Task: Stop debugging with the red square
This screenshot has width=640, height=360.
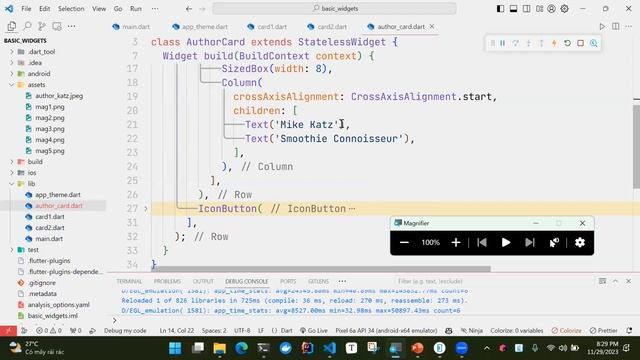Action: (580, 43)
